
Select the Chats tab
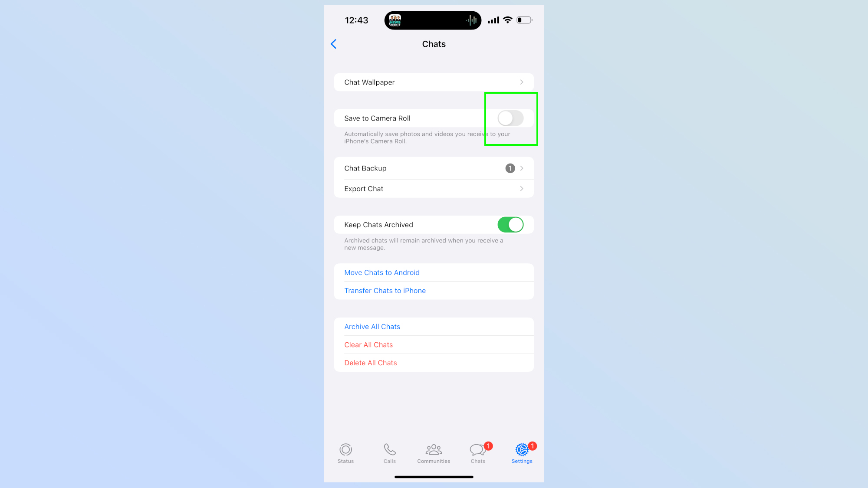(477, 454)
